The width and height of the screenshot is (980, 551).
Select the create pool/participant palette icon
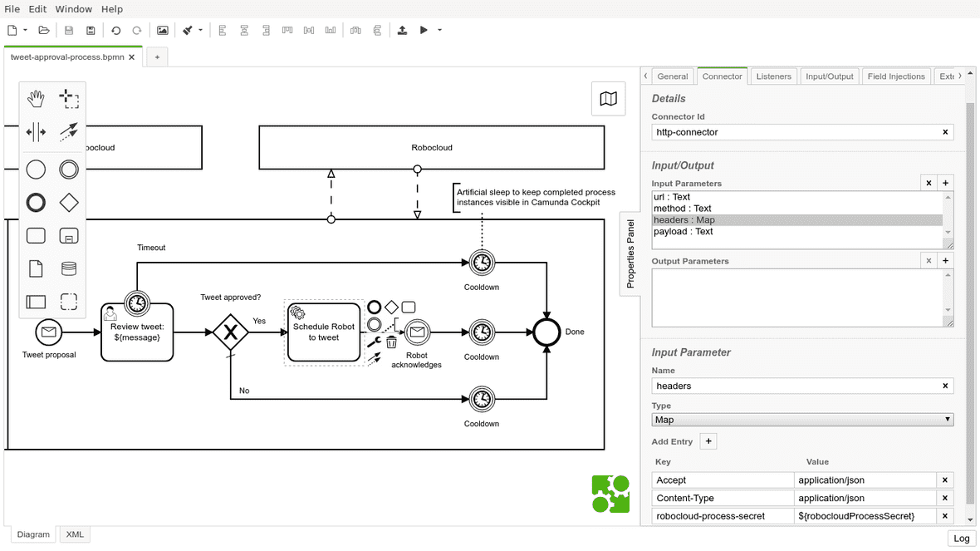coord(36,302)
